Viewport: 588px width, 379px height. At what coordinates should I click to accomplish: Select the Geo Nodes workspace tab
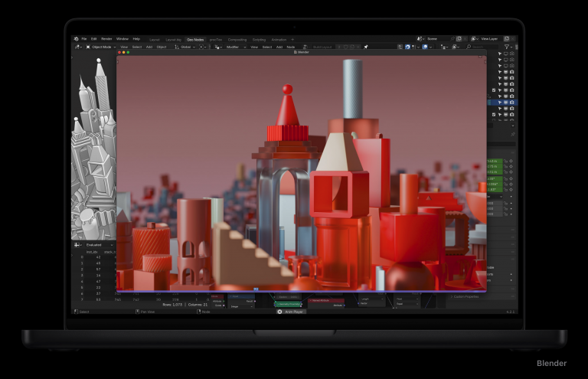pyautogui.click(x=195, y=39)
